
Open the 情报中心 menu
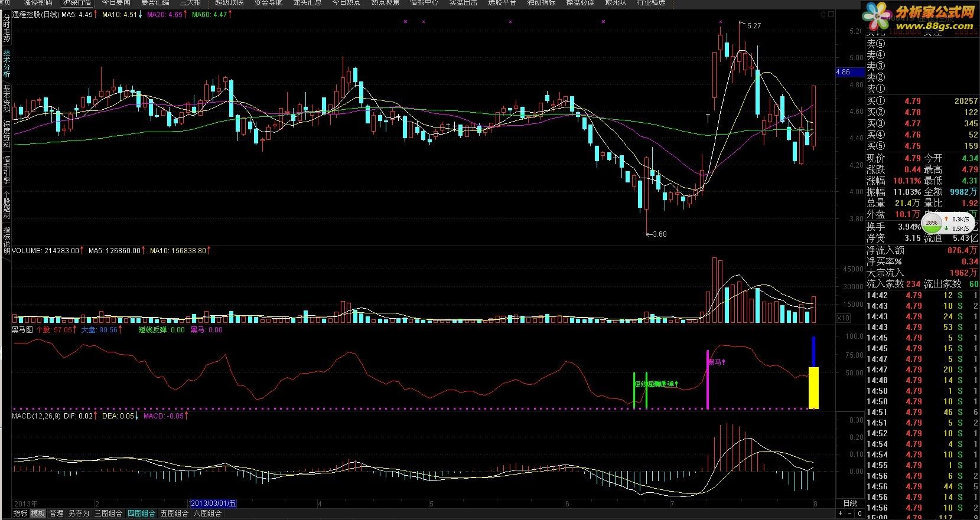(424, 2)
